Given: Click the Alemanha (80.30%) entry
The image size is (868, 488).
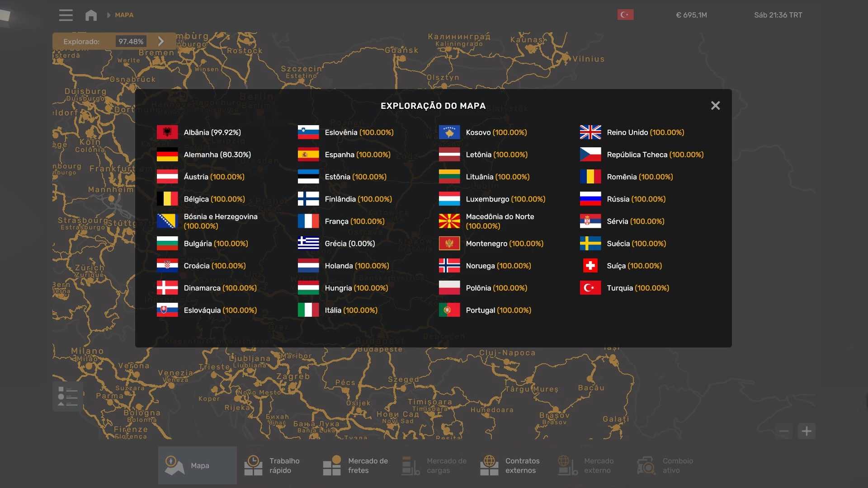Looking at the screenshot, I should (x=217, y=155).
